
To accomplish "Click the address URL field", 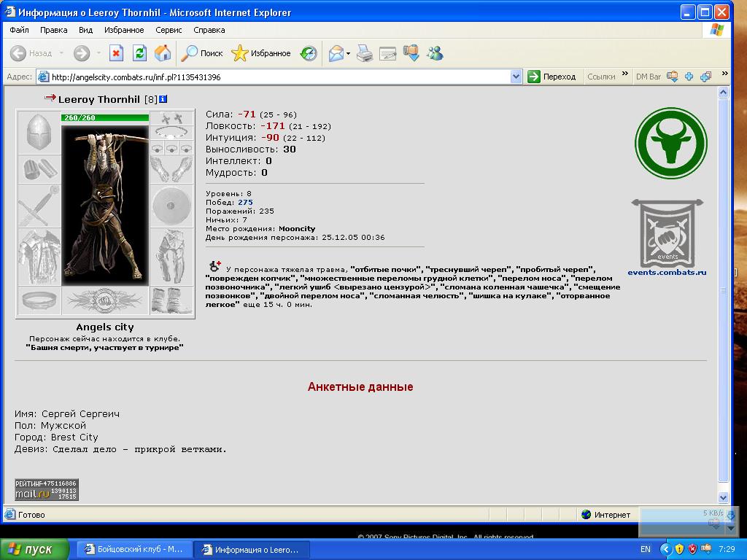I will pyautogui.click(x=277, y=77).
